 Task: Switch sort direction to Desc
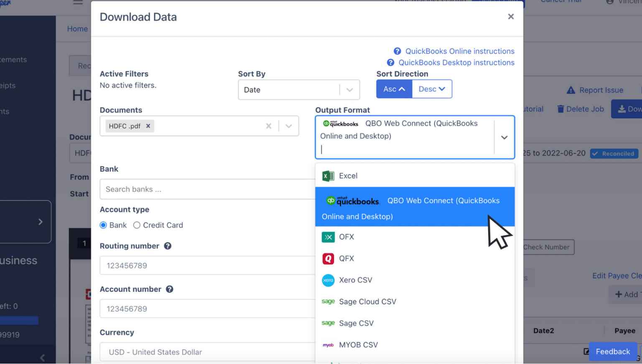click(432, 89)
